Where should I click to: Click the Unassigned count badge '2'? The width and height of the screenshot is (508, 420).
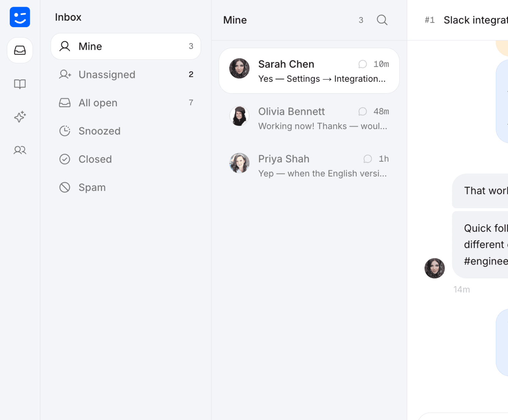(x=191, y=74)
